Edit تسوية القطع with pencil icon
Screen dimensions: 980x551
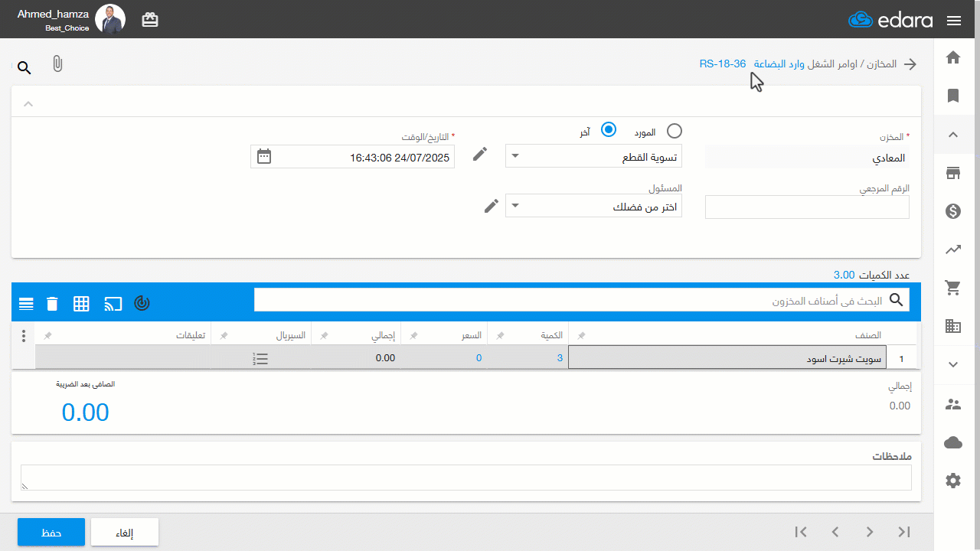(480, 155)
